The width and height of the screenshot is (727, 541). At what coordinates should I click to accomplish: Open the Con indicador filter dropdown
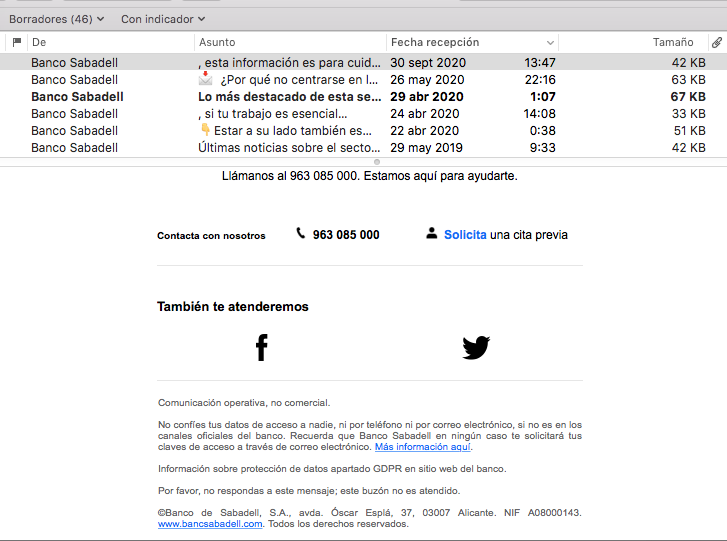click(163, 19)
